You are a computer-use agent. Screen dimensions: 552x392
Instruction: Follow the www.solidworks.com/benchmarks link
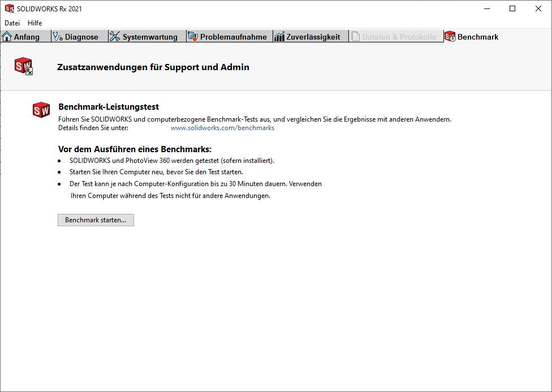[x=222, y=128]
